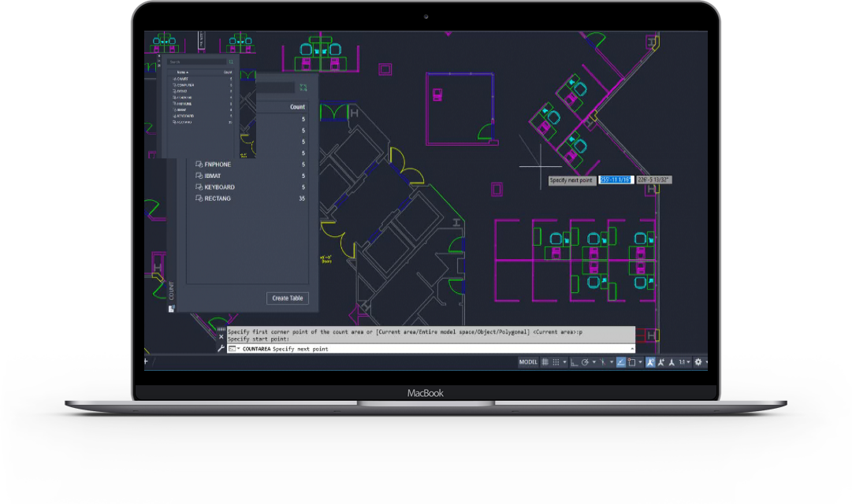852x504 pixels.
Task: Open palette properties icon below COUNT title
Action: tap(171, 309)
